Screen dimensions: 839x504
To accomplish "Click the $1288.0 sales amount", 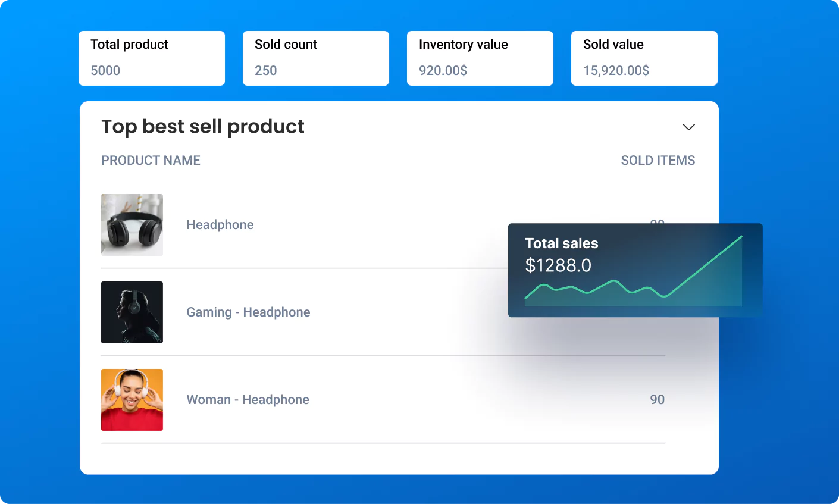I will [558, 265].
